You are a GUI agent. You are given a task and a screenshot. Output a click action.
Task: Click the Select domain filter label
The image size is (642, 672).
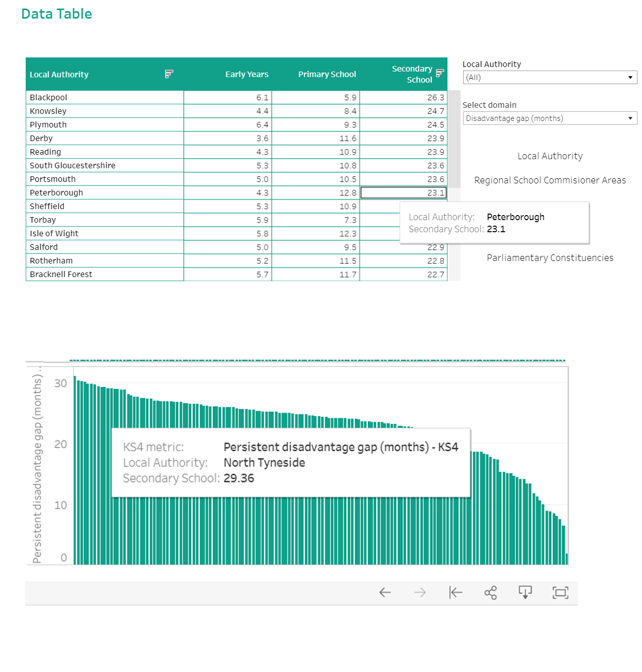[x=489, y=105]
